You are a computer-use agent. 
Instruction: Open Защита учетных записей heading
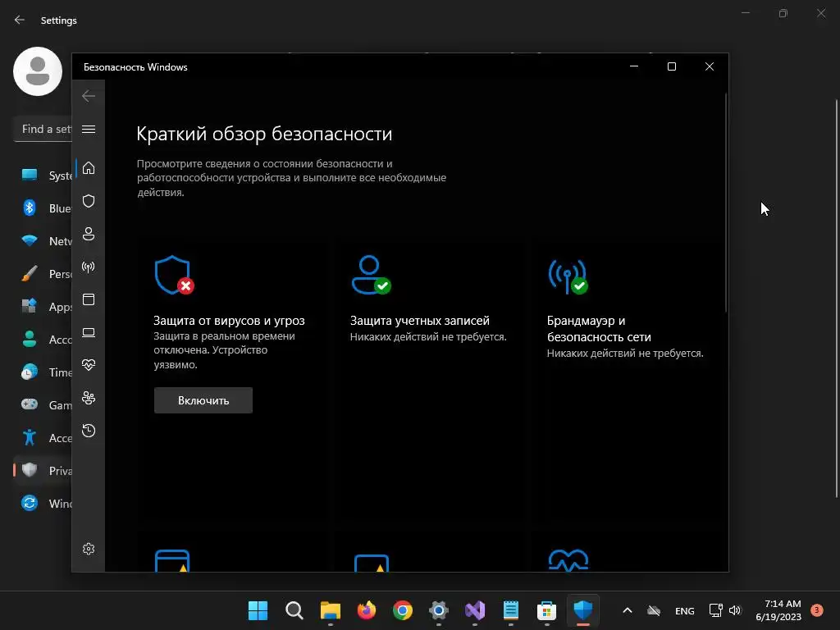pyautogui.click(x=420, y=321)
